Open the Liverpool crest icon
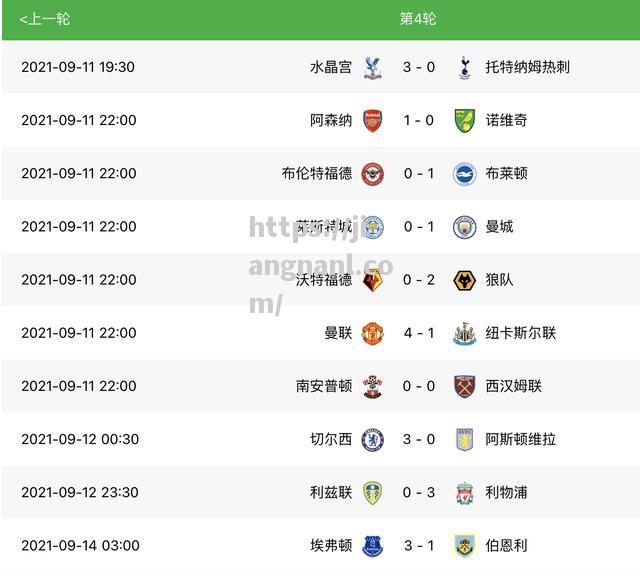640x576 pixels. [x=464, y=493]
